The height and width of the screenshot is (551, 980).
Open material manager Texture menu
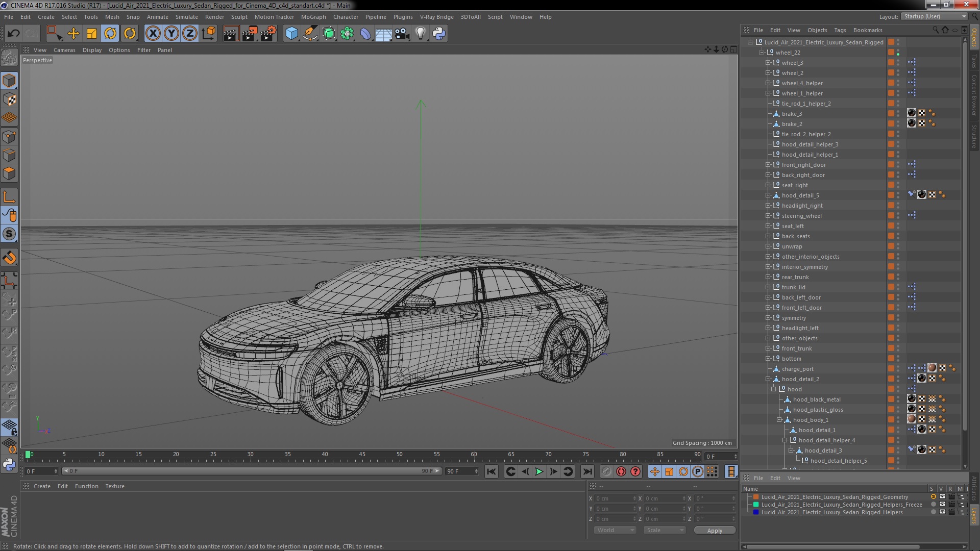[x=115, y=486]
